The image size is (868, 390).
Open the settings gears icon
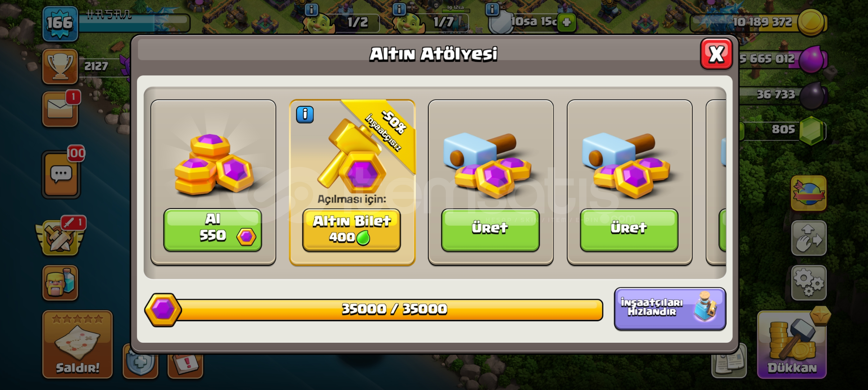[809, 283]
